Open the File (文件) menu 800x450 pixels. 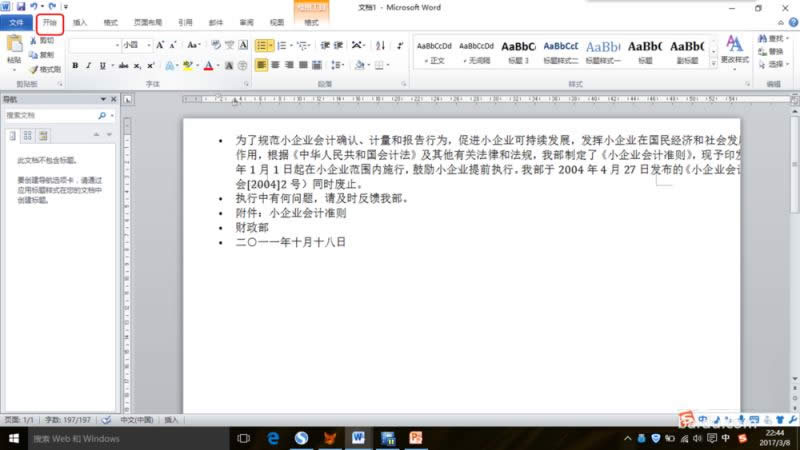pyautogui.click(x=16, y=21)
